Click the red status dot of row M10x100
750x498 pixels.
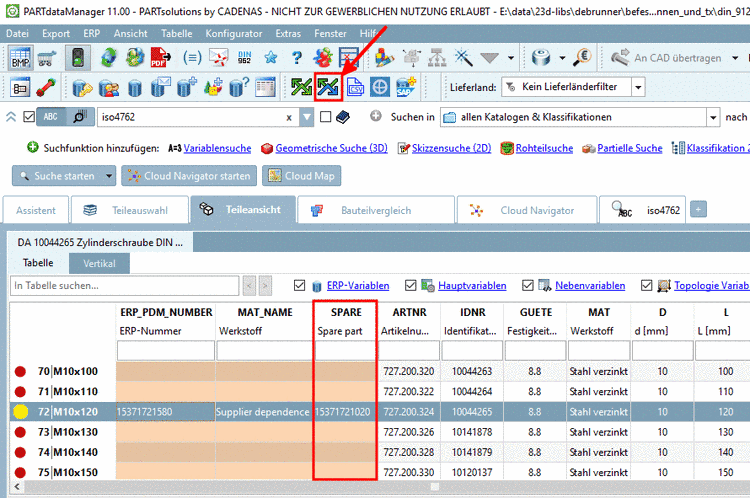(x=20, y=371)
